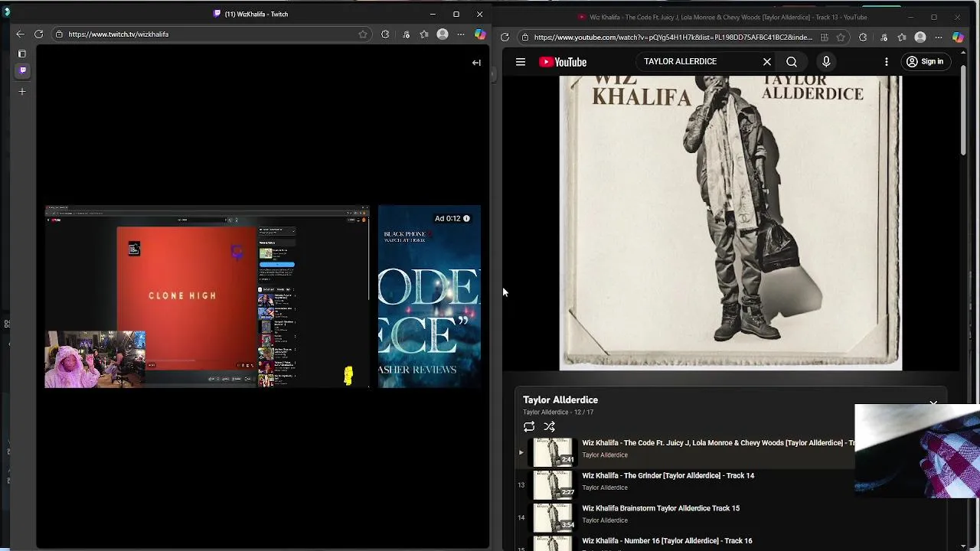Bookmark the Twitch page with star icon
The width and height of the screenshot is (980, 551).
[363, 34]
